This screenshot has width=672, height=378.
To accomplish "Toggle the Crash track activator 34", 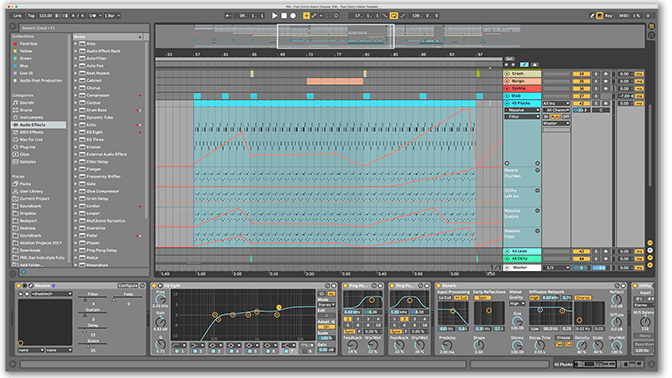I will pos(582,74).
